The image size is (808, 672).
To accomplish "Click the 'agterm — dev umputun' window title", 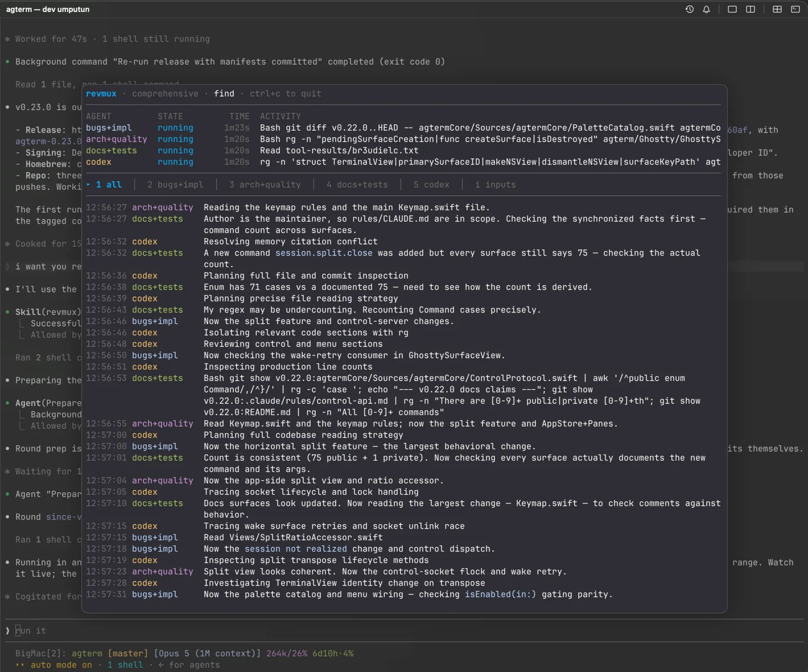I will pos(47,9).
